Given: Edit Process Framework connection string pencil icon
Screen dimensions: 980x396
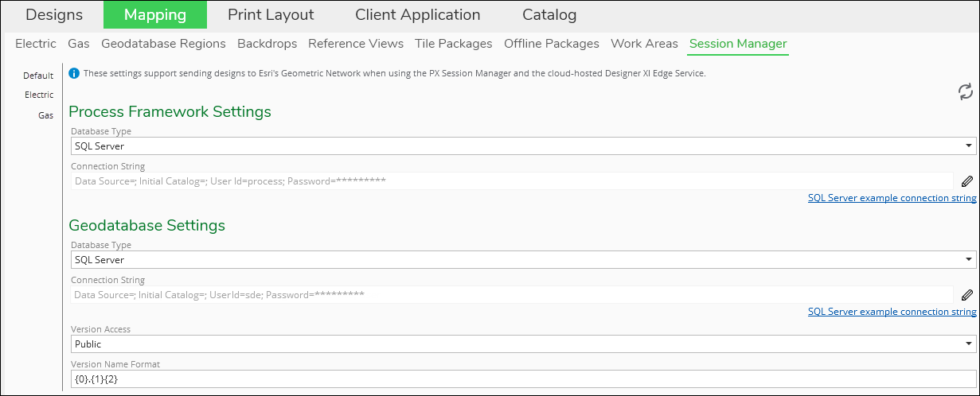Looking at the screenshot, I should click(967, 181).
